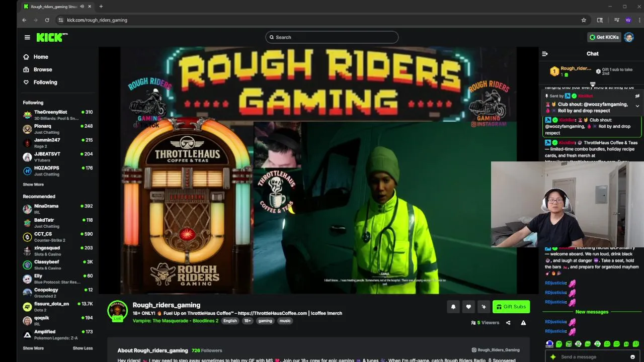
Task: Open Jammin247 followed channel
Action: tap(58, 143)
